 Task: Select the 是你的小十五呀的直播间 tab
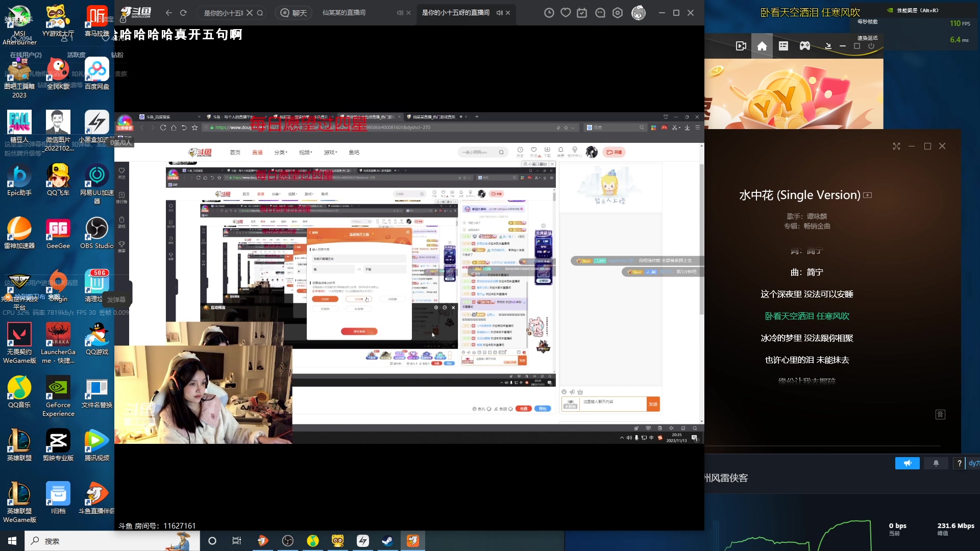pos(455,13)
